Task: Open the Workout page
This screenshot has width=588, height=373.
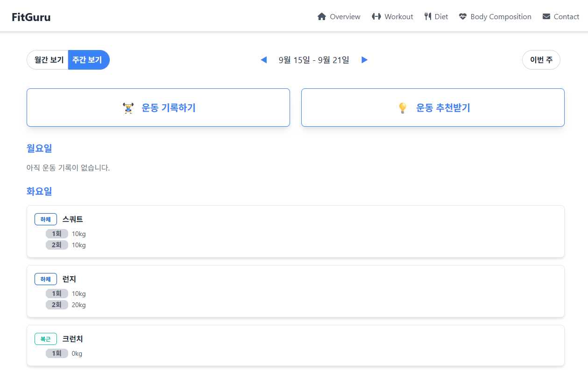Action: (392, 17)
